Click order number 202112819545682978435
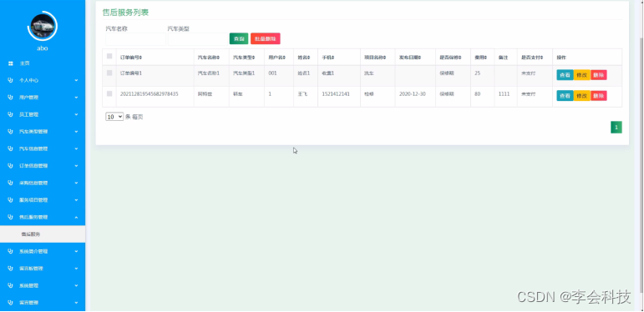 click(x=149, y=94)
